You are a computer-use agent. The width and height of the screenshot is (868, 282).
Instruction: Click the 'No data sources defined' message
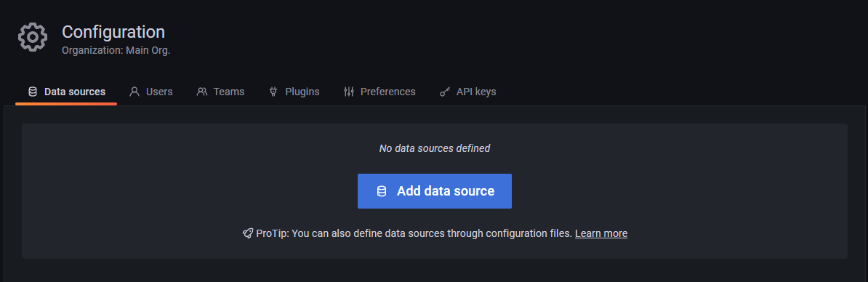pyautogui.click(x=435, y=148)
